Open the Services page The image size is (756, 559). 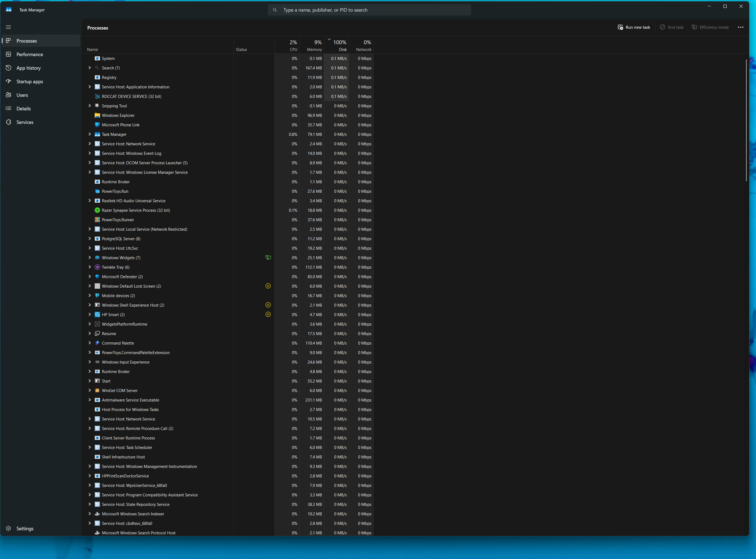41,122
